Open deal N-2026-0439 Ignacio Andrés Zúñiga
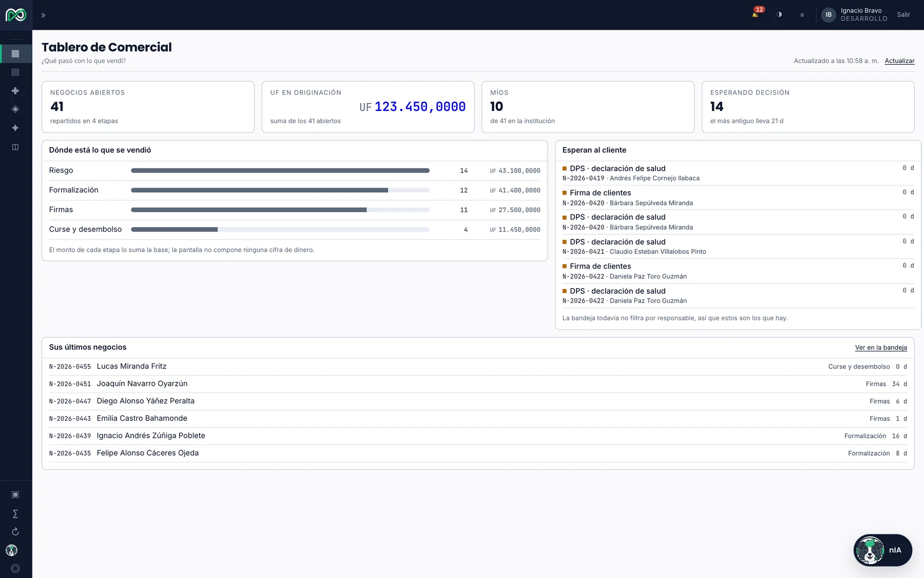 click(x=478, y=436)
